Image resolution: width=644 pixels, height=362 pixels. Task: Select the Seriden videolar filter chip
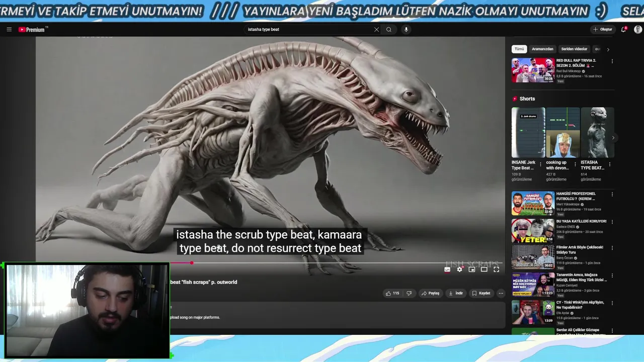[x=574, y=49]
